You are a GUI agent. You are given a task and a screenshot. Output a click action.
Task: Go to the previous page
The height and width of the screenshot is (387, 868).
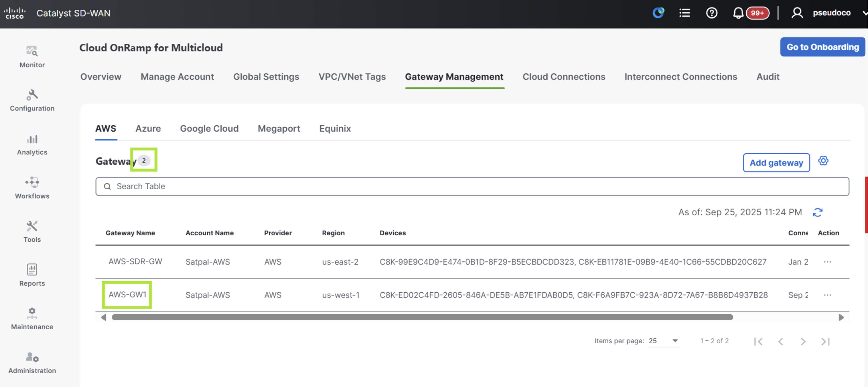780,342
